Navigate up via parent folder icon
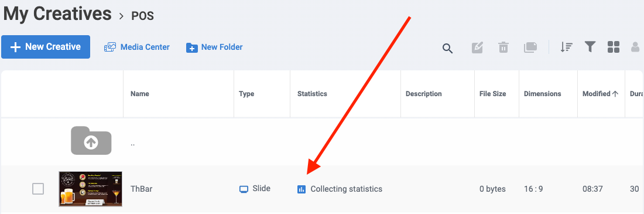644x214 pixels. point(91,140)
